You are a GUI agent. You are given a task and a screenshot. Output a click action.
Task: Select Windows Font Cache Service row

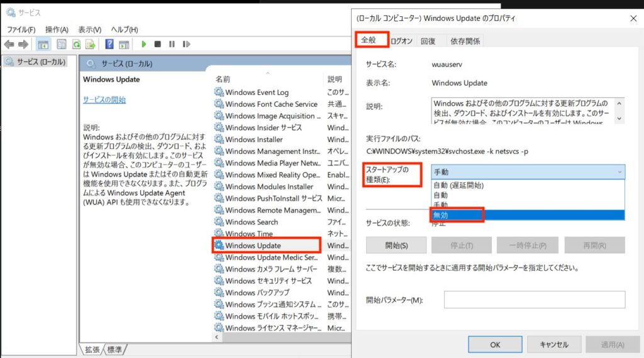click(282, 104)
